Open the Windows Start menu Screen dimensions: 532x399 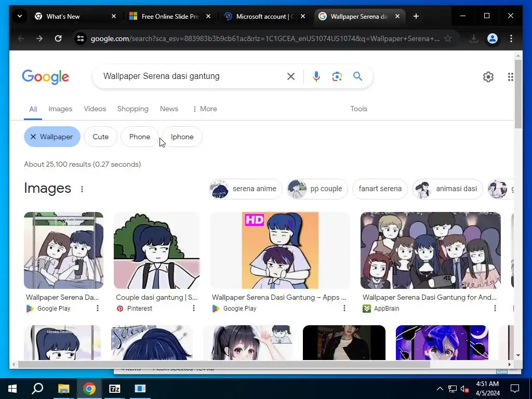click(12, 389)
